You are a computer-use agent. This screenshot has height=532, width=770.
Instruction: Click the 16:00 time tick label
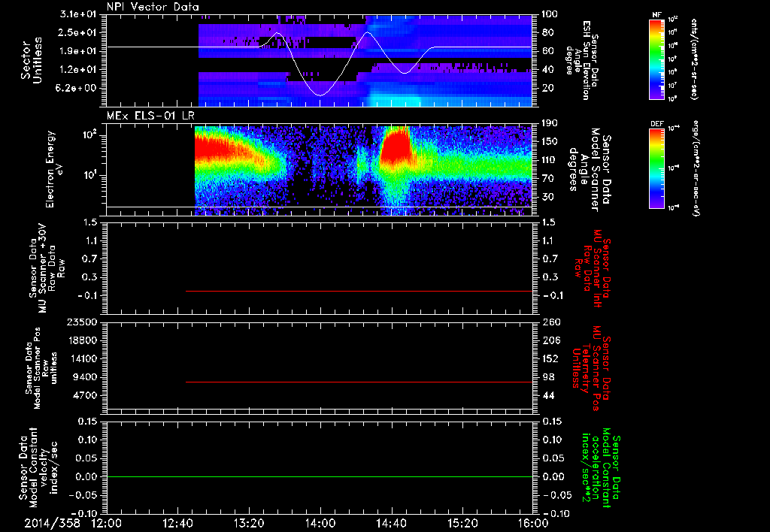click(x=533, y=524)
